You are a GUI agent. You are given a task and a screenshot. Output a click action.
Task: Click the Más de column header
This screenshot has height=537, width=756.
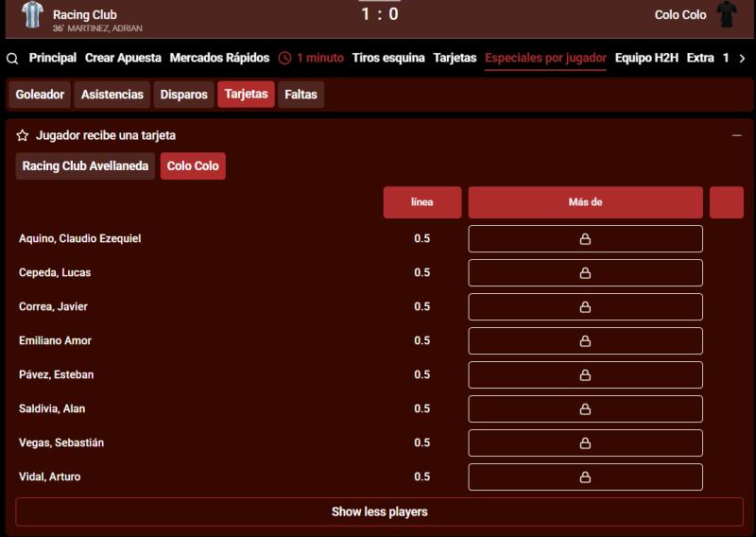(x=585, y=202)
